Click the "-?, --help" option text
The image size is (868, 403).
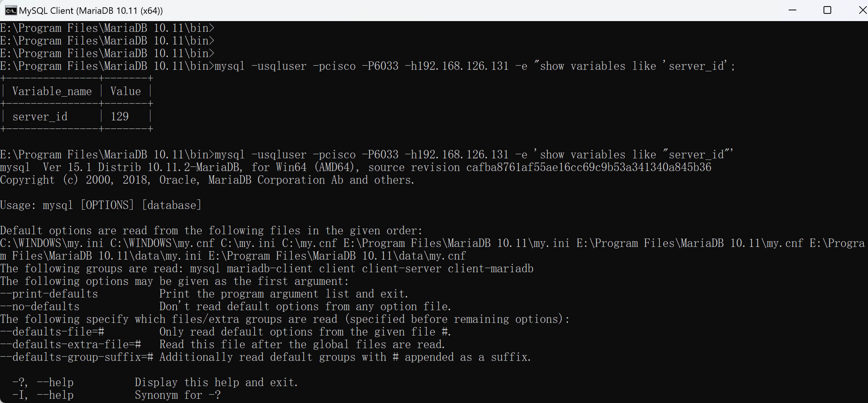pos(43,383)
